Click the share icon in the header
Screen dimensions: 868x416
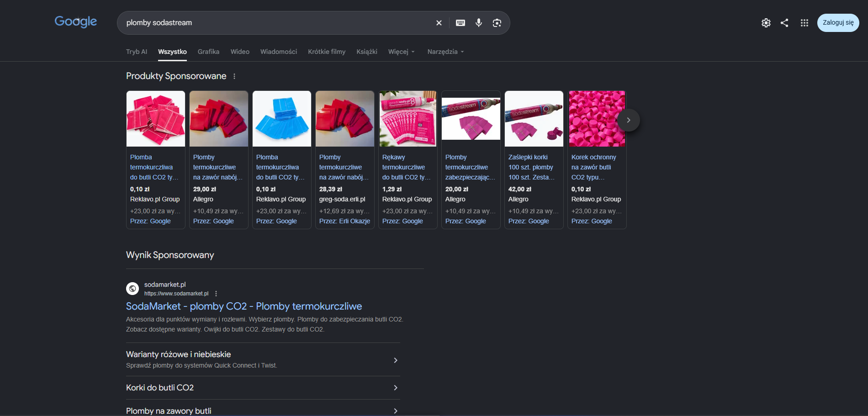point(784,23)
